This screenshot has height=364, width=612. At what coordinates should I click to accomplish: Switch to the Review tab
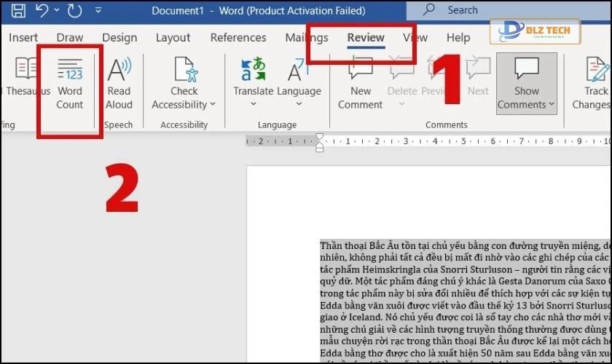[x=366, y=38]
